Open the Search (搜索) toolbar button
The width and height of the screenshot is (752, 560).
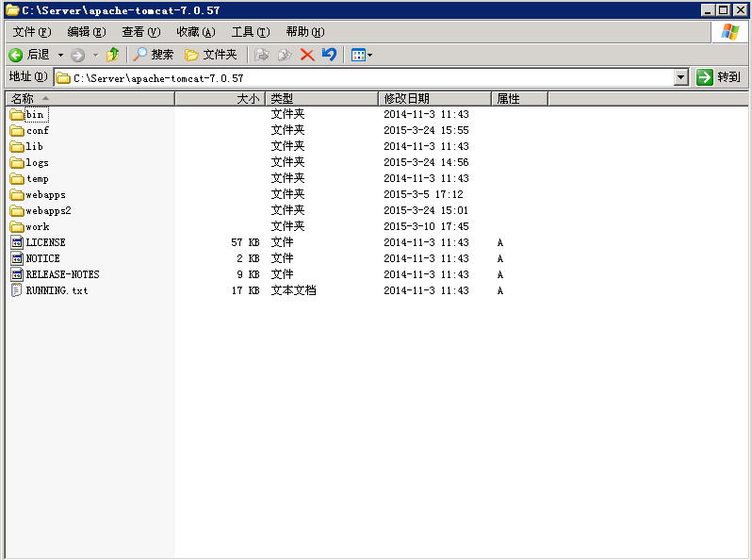[153, 55]
